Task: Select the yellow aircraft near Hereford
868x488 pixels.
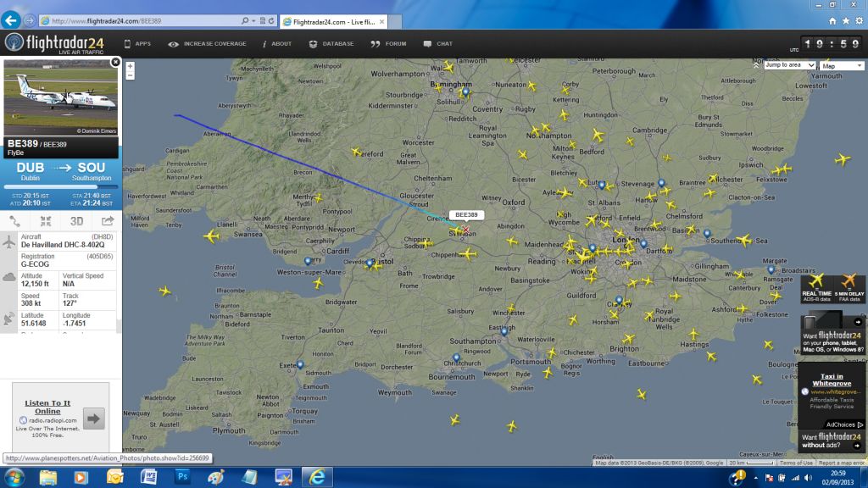Action: (357, 151)
